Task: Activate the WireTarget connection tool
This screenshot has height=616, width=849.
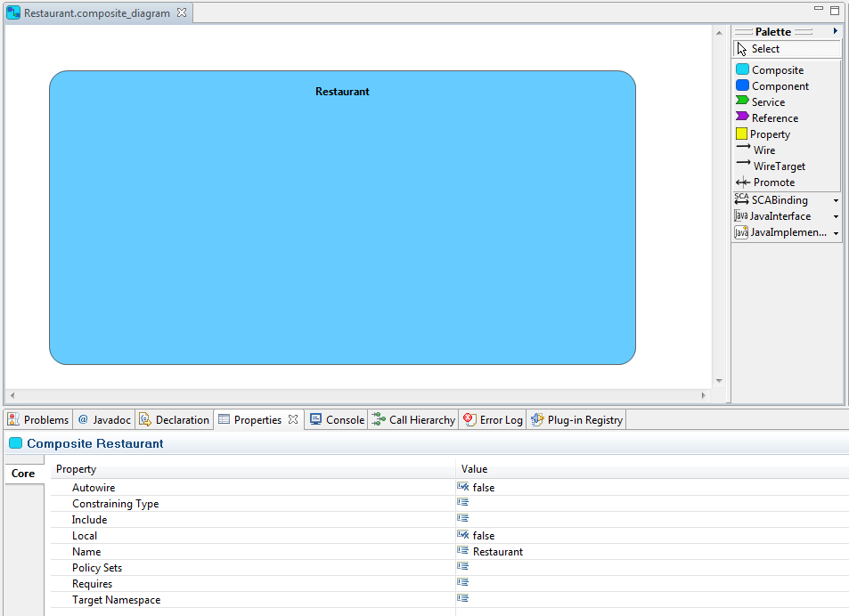Action: pyautogui.click(x=771, y=166)
